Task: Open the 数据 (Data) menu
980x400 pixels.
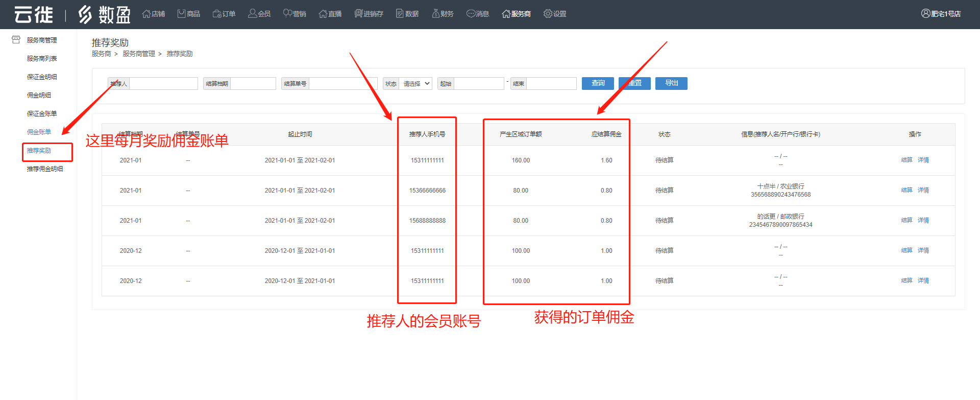Action: [407, 14]
